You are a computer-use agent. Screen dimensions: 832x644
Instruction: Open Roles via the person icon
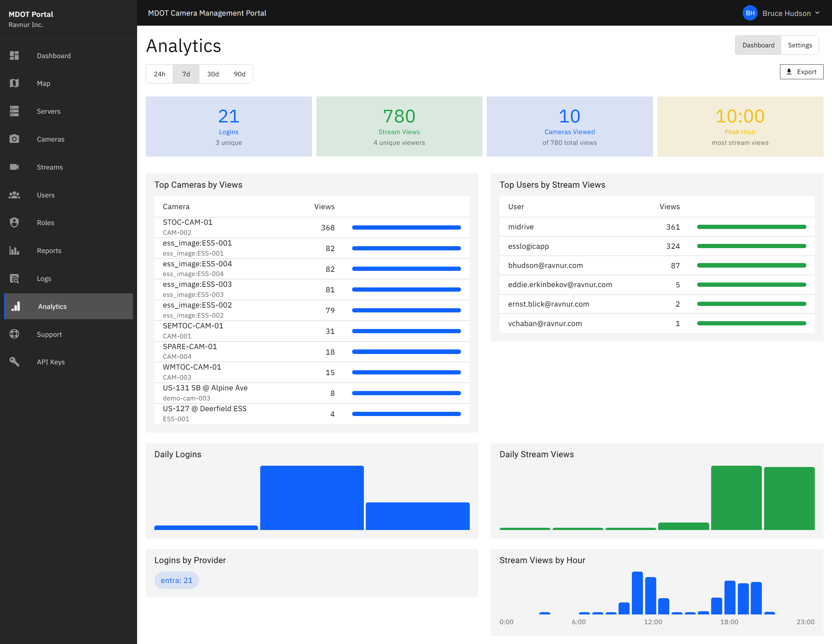15,222
